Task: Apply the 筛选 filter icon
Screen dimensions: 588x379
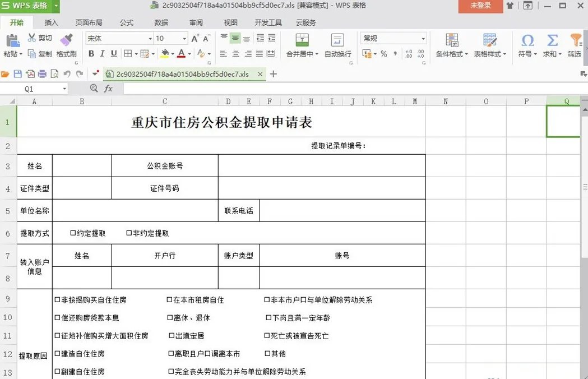Action: 575,45
